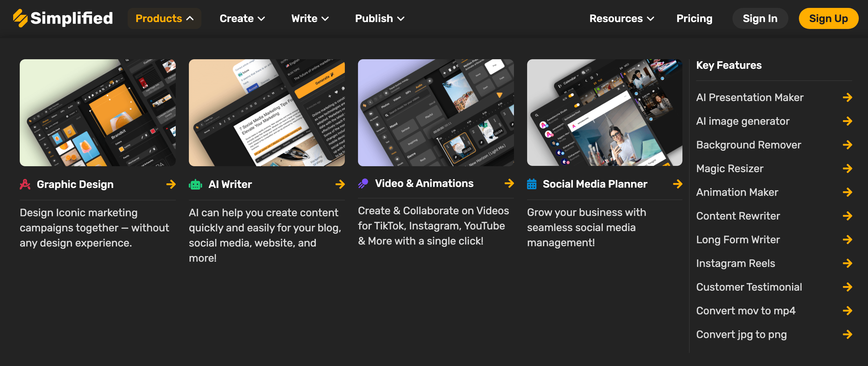The width and height of the screenshot is (868, 366).
Task: Click the arrow next to AI Writer
Action: coord(340,184)
